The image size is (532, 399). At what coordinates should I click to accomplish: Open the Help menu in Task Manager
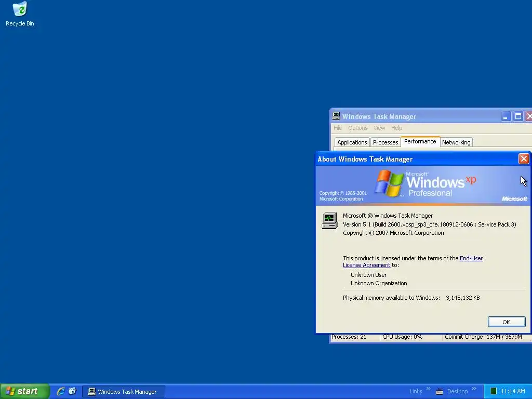tap(396, 128)
